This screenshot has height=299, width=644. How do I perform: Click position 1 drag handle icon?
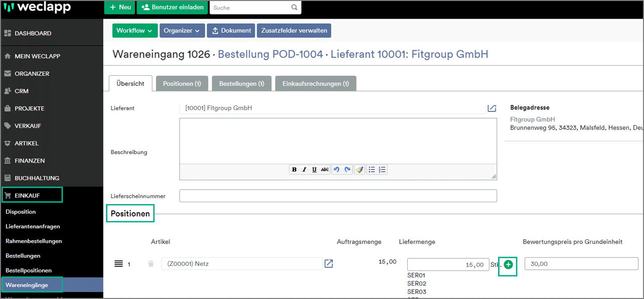tap(119, 263)
